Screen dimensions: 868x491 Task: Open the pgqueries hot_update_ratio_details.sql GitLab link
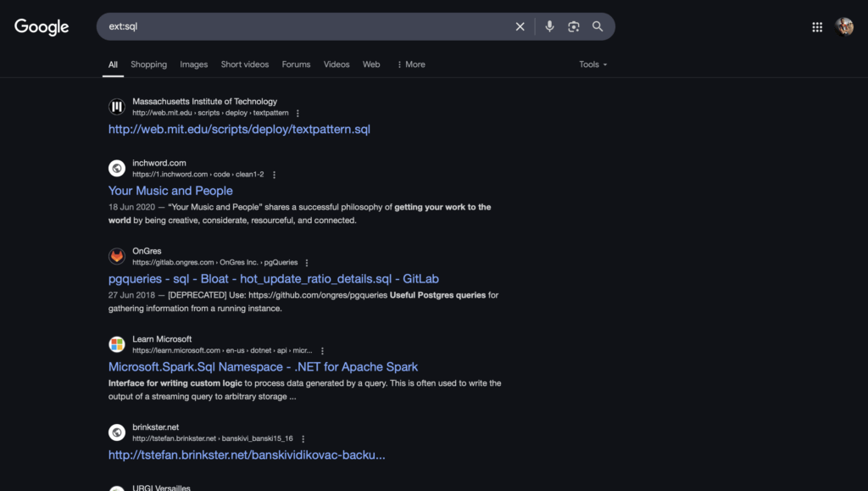tap(274, 278)
